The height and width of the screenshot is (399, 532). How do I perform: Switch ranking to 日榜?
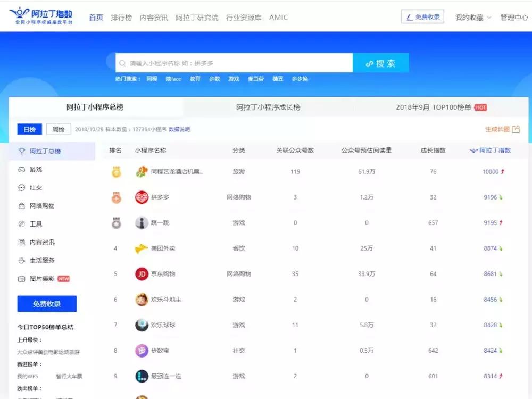(29, 129)
